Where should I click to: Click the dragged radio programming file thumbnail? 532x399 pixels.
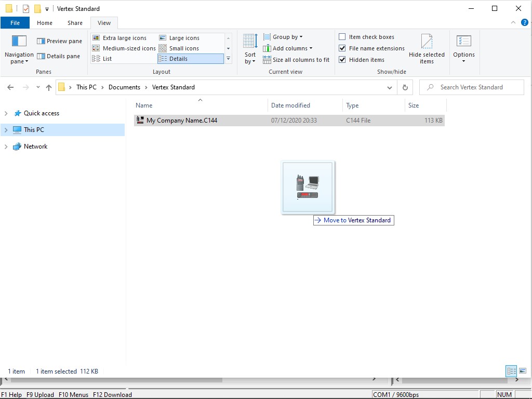tap(308, 187)
